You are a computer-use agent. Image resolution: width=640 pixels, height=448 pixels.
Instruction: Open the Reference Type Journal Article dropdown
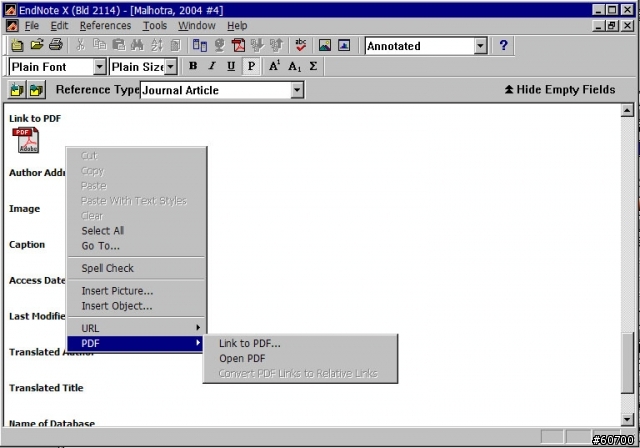297,90
